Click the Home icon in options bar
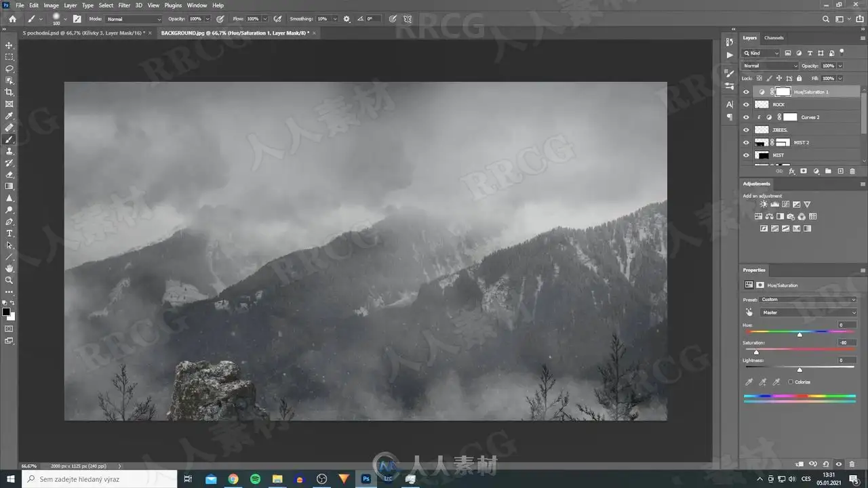868x488 pixels. pyautogui.click(x=12, y=19)
